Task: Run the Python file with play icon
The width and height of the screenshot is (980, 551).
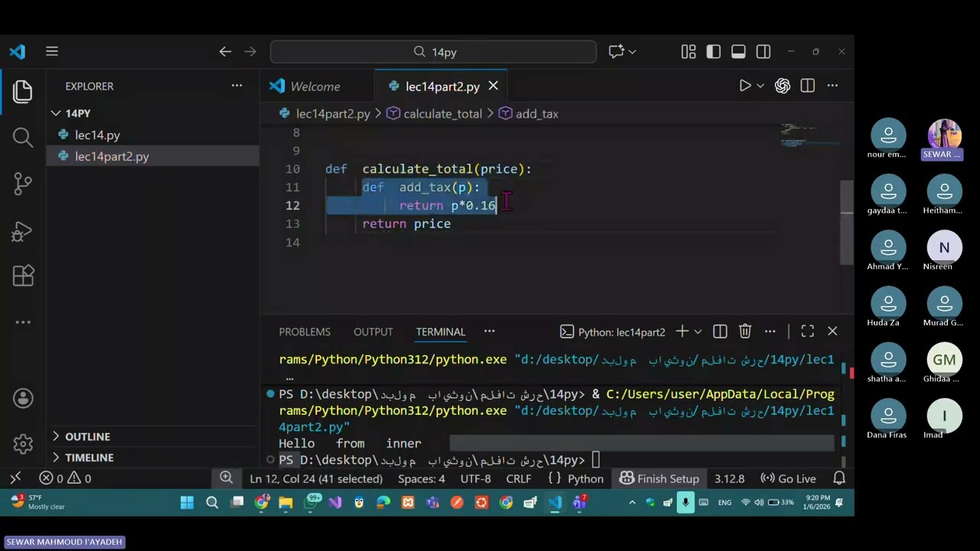Action: (x=745, y=86)
